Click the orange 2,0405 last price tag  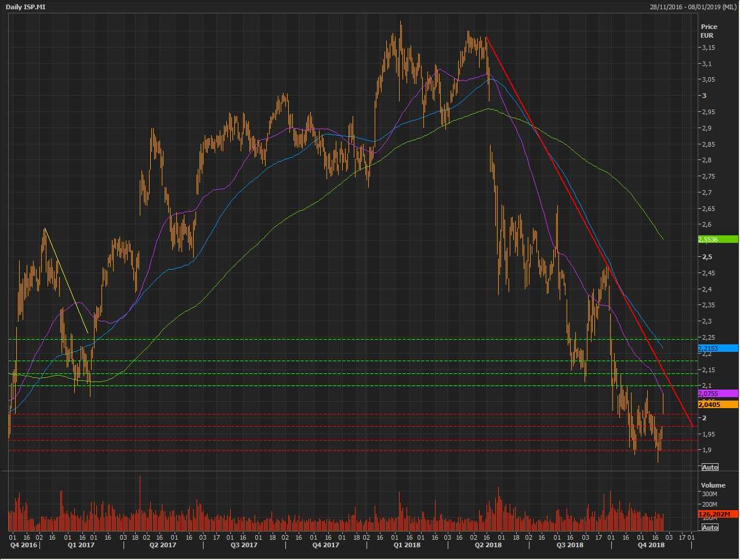(x=717, y=405)
